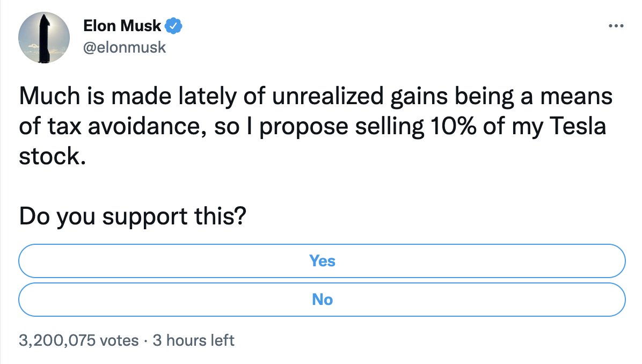Click the word "stock." in tweet
The image size is (642, 364).
pos(53,156)
